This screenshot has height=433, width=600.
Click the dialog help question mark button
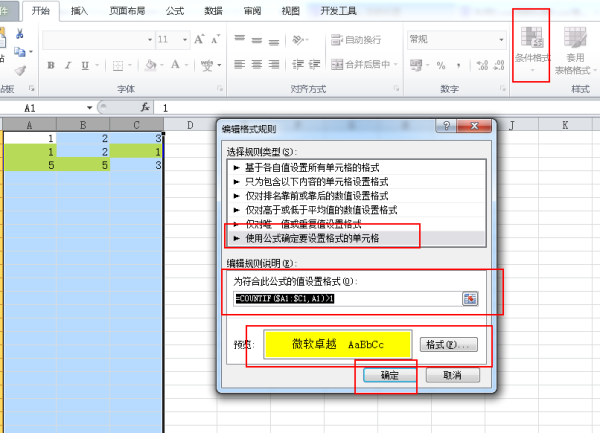[x=446, y=126]
